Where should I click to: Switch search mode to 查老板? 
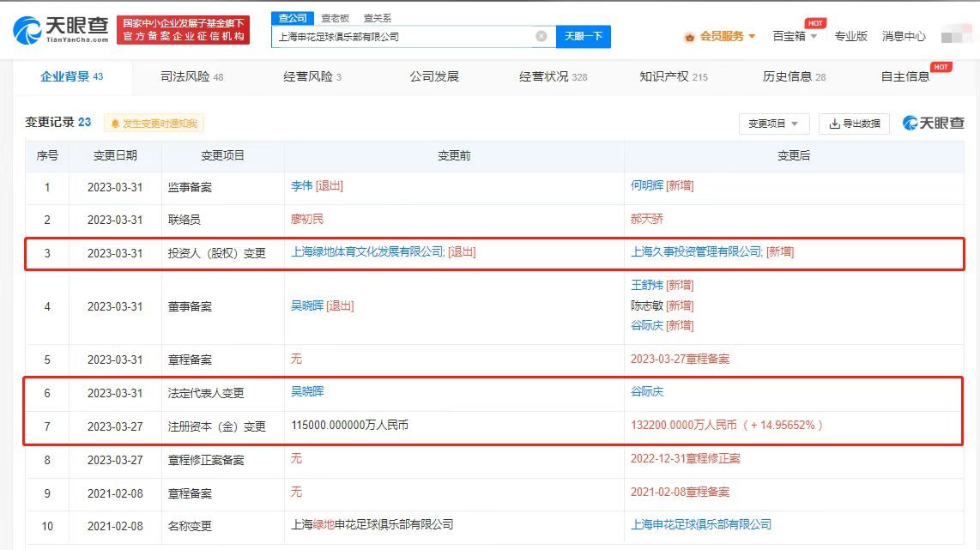pyautogui.click(x=335, y=17)
